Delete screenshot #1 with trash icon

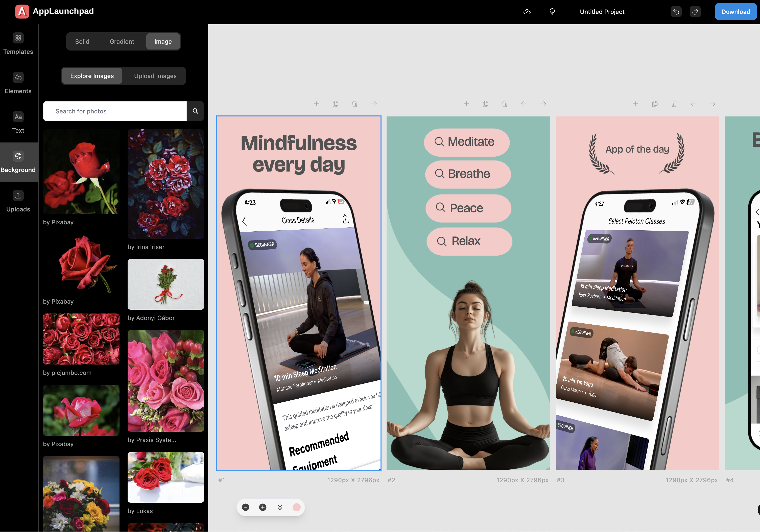[x=354, y=104]
